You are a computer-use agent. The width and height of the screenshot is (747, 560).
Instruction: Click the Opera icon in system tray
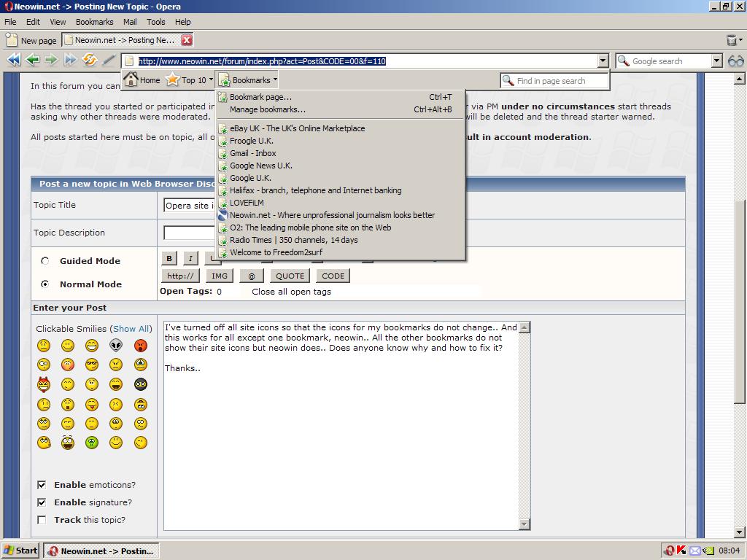click(670, 551)
